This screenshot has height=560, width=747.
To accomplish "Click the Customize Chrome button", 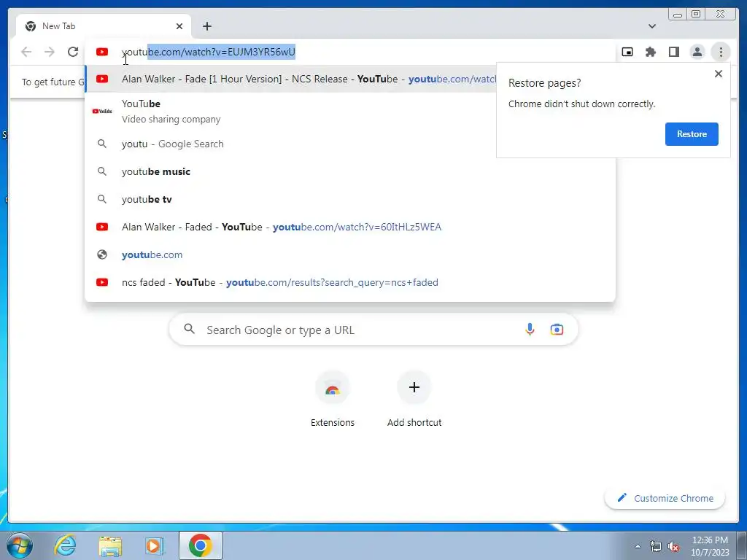I will [665, 498].
